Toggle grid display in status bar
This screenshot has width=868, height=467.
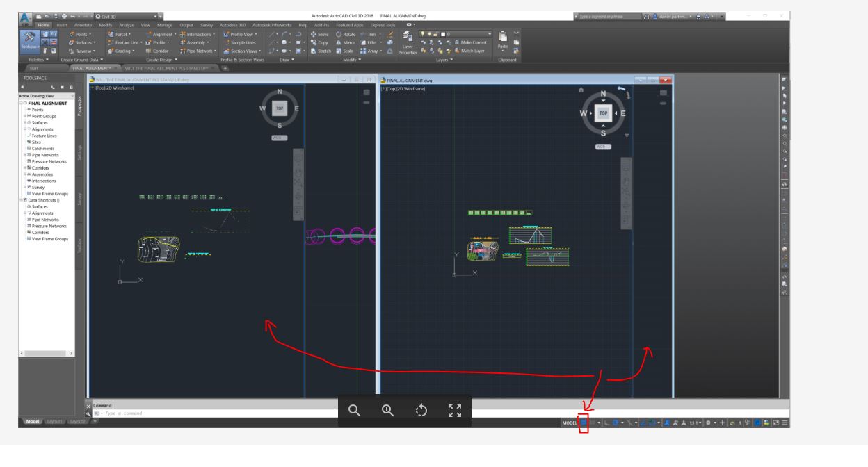pyautogui.click(x=584, y=420)
